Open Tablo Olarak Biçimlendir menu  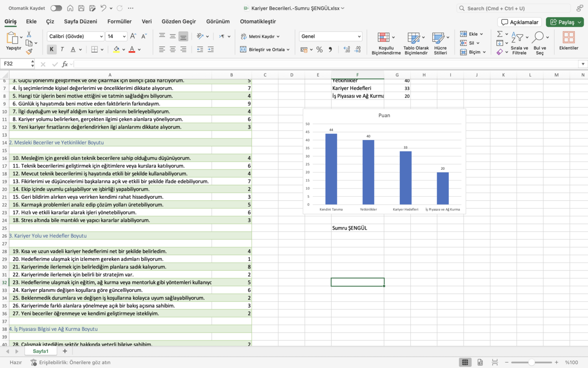416,43
